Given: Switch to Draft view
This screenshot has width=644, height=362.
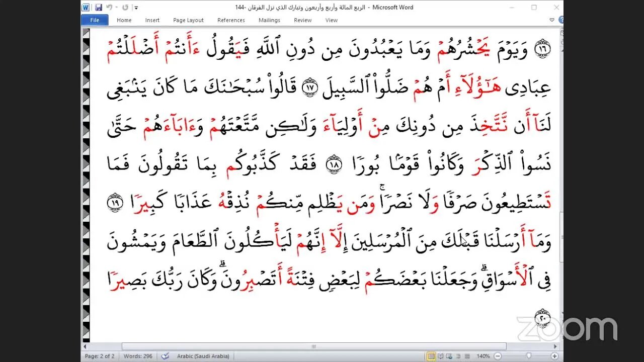Looking at the screenshot, I should [466, 356].
